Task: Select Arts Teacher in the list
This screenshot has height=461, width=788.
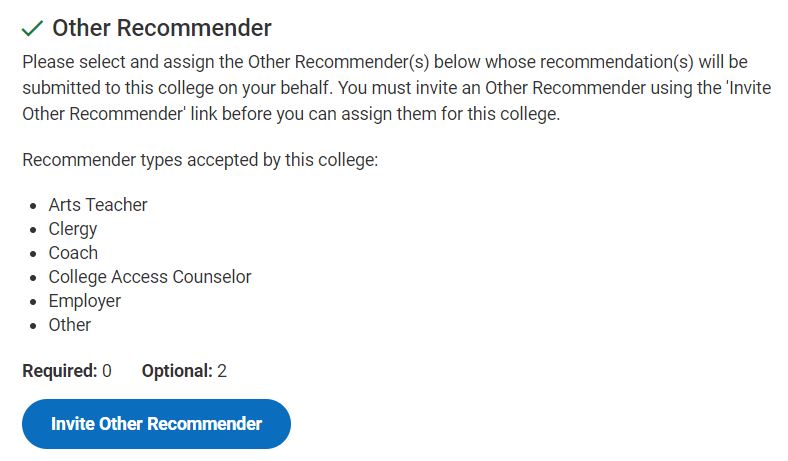Action: pyautogui.click(x=98, y=205)
